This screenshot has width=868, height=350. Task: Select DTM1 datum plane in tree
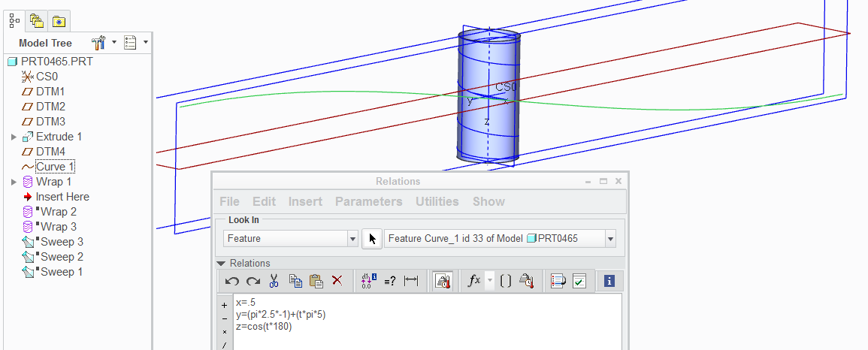[x=43, y=91]
